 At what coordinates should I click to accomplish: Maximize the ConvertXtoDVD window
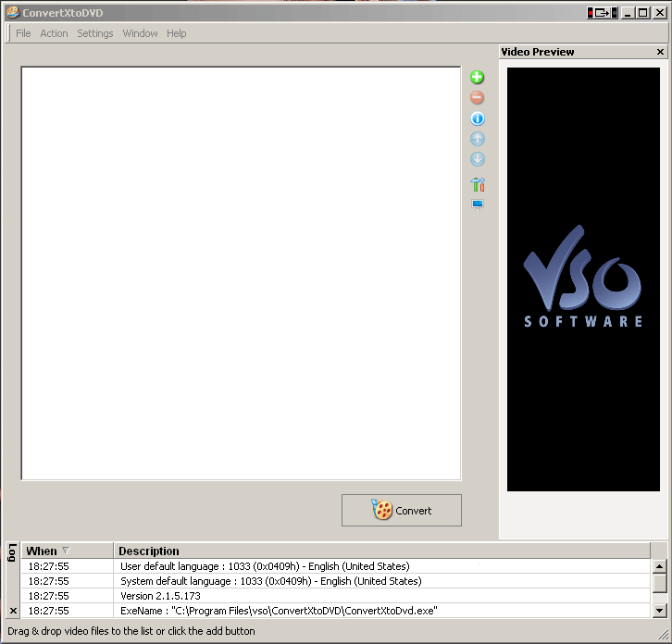[643, 13]
